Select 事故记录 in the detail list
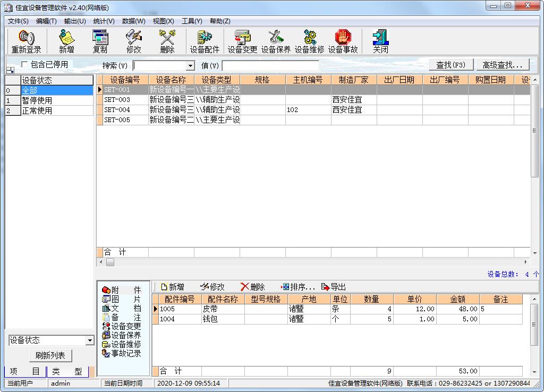The height and width of the screenshot is (392, 544). (122, 353)
